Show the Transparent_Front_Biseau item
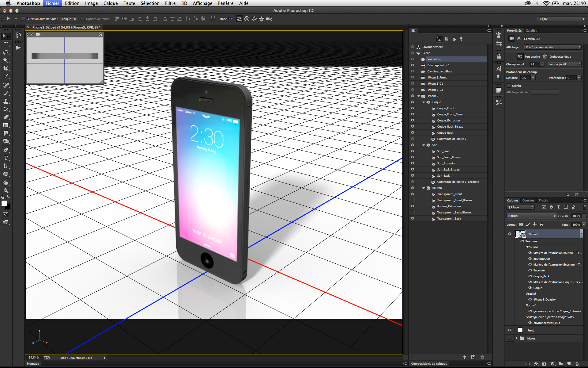Viewport: 588px width, 368px height. click(413, 200)
